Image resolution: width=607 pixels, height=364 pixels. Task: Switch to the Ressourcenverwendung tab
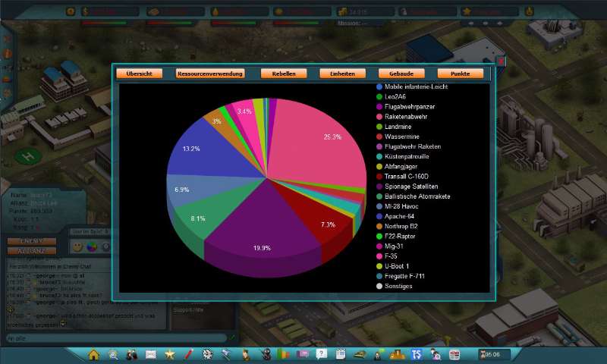point(210,74)
